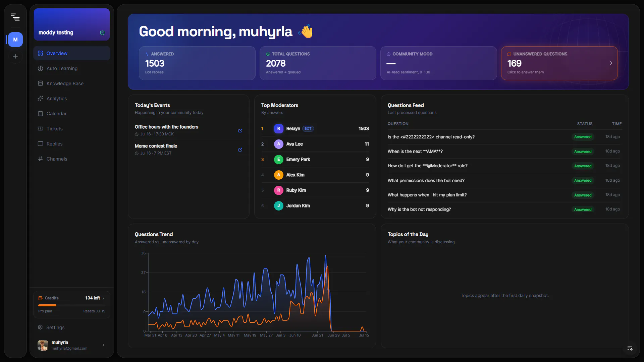The width and height of the screenshot is (644, 362).
Task: Add a new server with plus icon
Action: point(15,56)
